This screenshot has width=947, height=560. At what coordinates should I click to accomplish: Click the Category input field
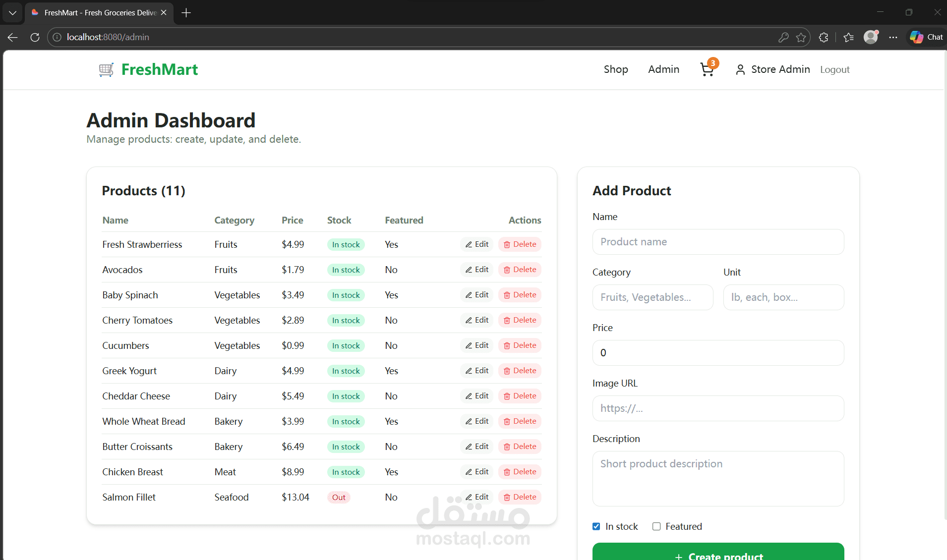[652, 297]
